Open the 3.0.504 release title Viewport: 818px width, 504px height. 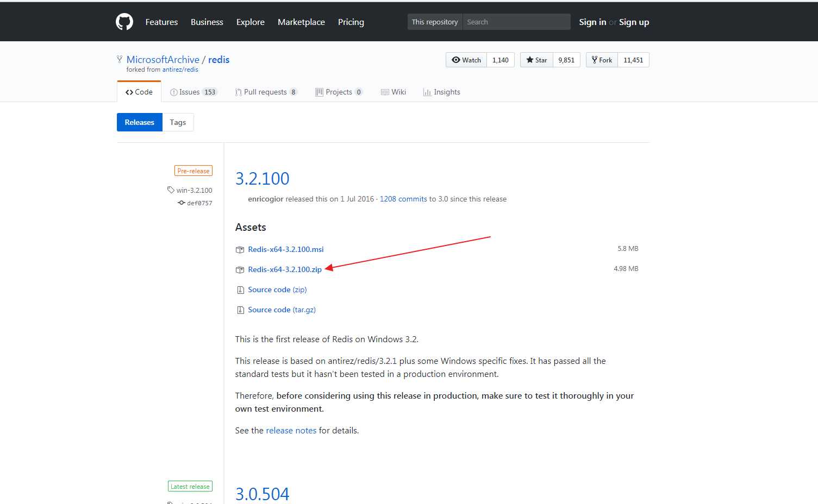tap(263, 494)
